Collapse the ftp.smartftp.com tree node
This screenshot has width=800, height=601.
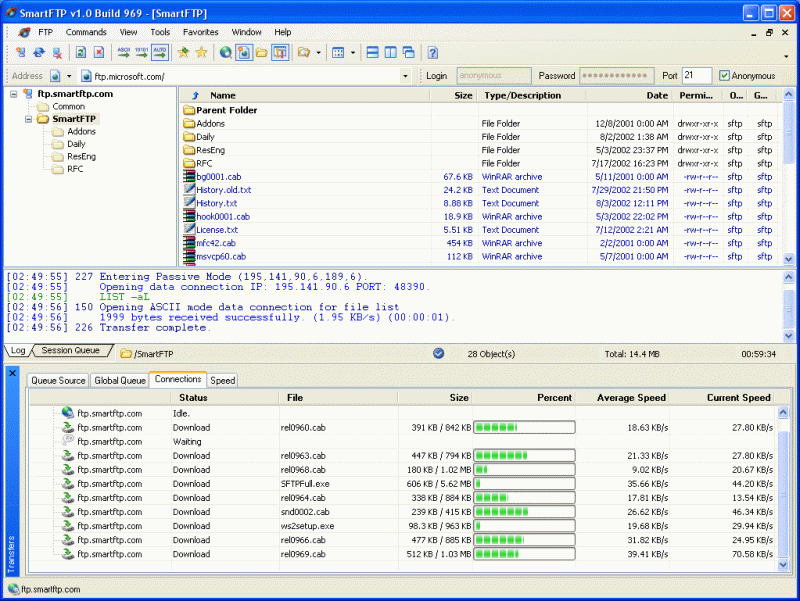coord(14,94)
